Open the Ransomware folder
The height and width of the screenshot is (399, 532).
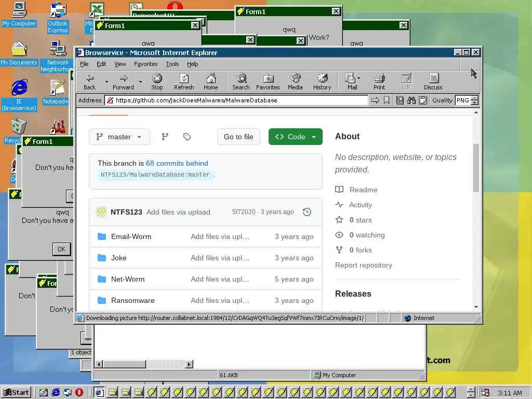click(132, 301)
